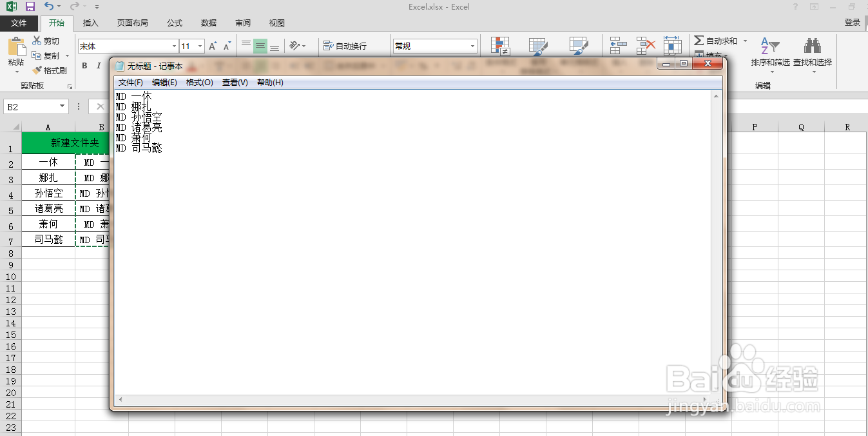Viewport: 868px width, 436px height.
Task: Click the Format Cells icon
Action: coord(672,45)
